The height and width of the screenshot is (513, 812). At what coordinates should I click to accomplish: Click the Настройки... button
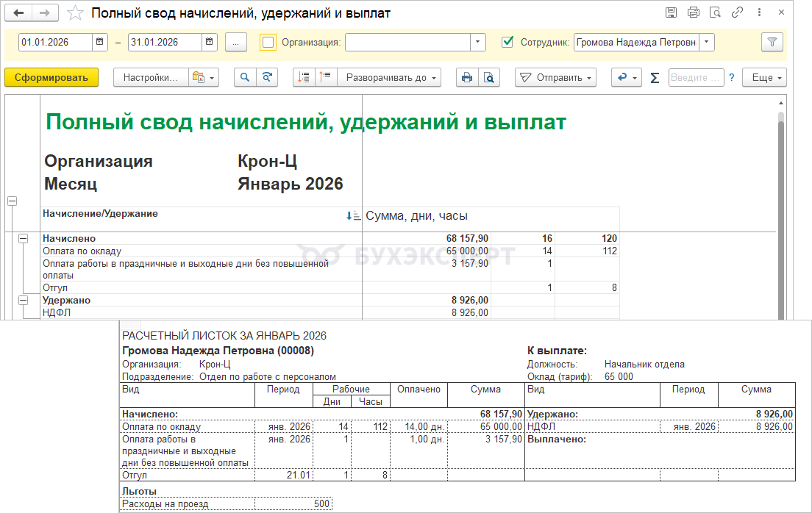pyautogui.click(x=150, y=77)
